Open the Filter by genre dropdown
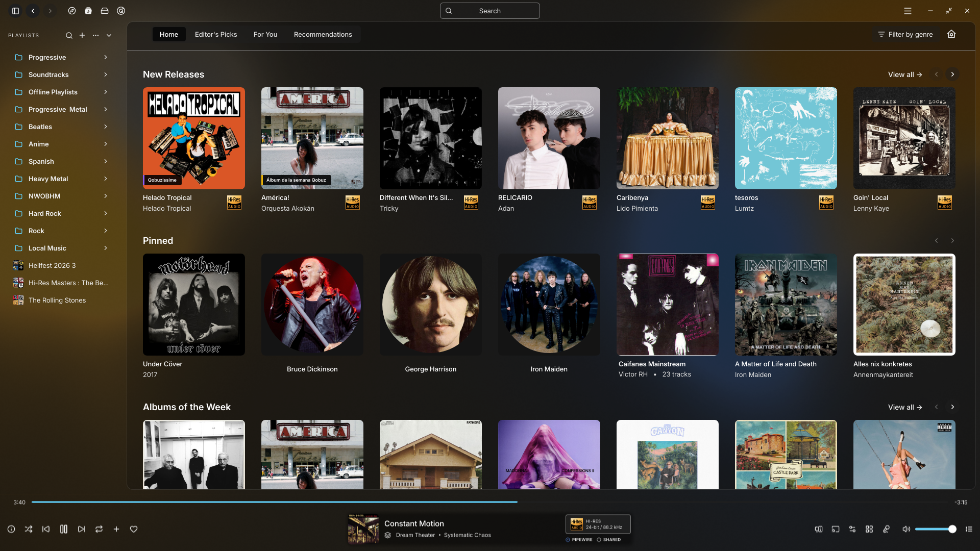Screen dimensions: 980x551 pos(905,34)
